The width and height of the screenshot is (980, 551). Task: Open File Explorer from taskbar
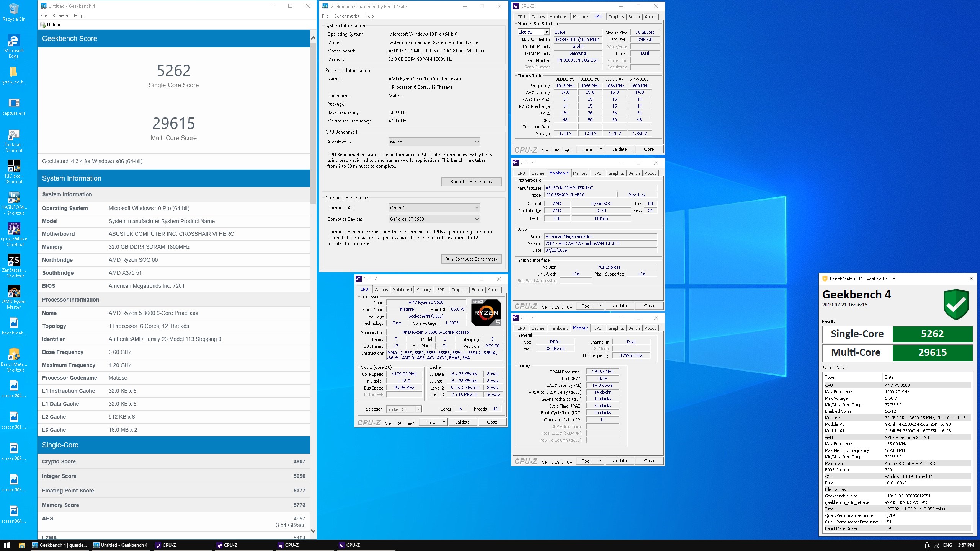22,545
